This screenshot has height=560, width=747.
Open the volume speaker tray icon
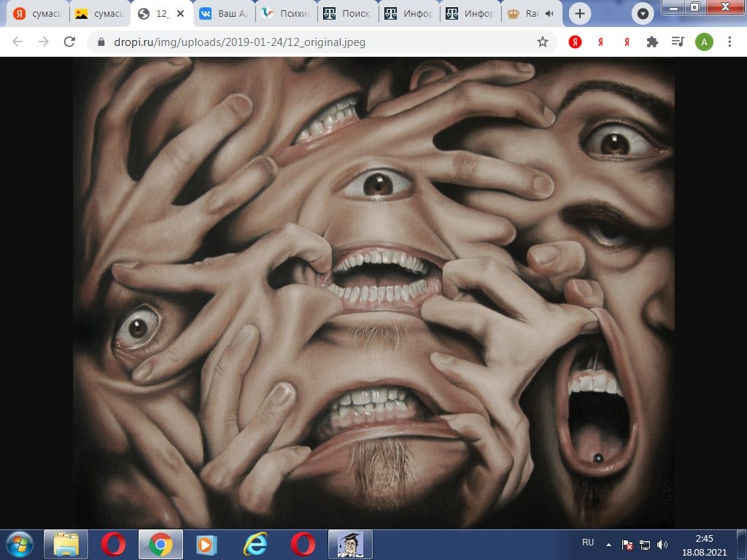tap(662, 544)
